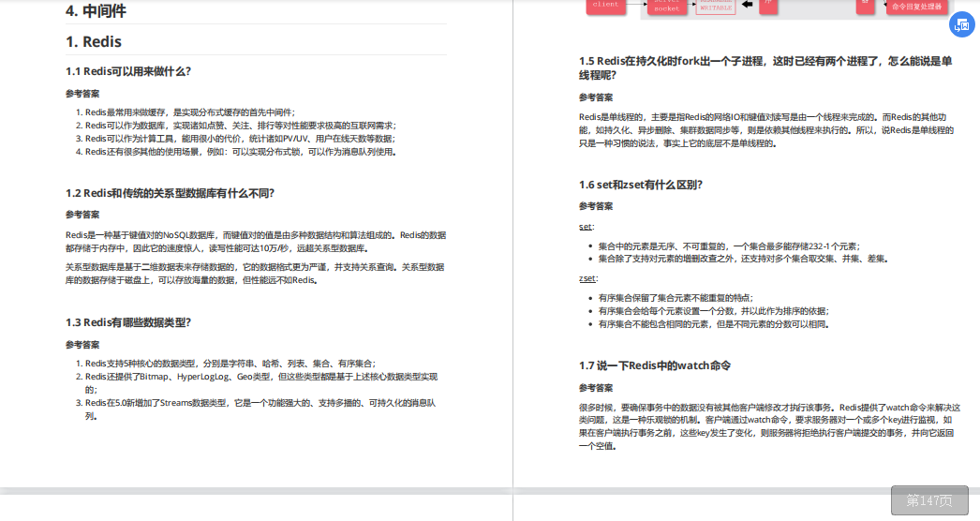
Task: Click 参考答案 label under section 1.3
Action: point(82,345)
